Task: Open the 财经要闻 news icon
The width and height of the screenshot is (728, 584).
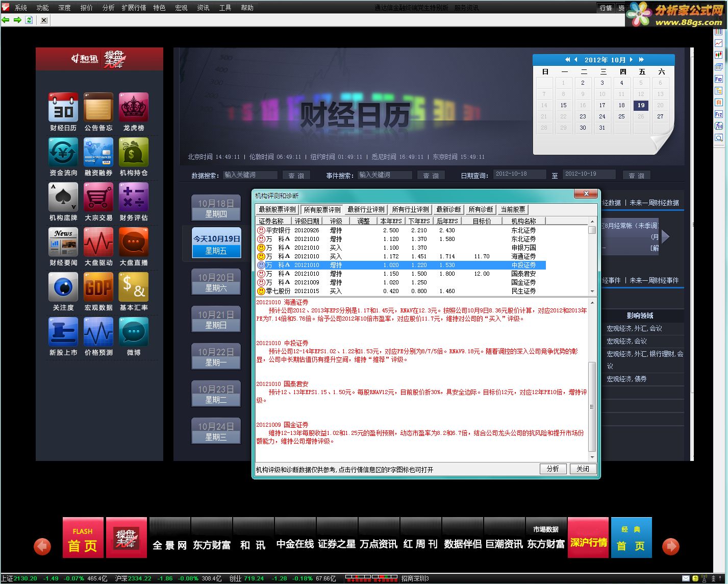Action: pos(63,242)
